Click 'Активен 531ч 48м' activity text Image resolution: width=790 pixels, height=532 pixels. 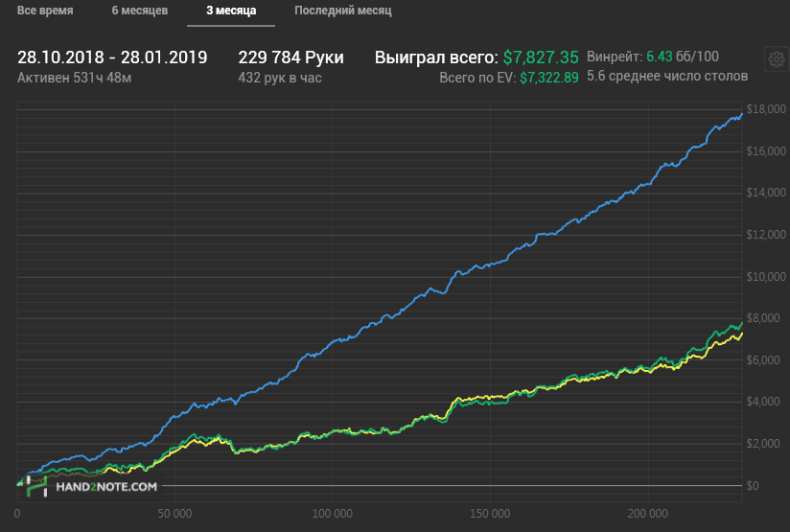click(74, 78)
